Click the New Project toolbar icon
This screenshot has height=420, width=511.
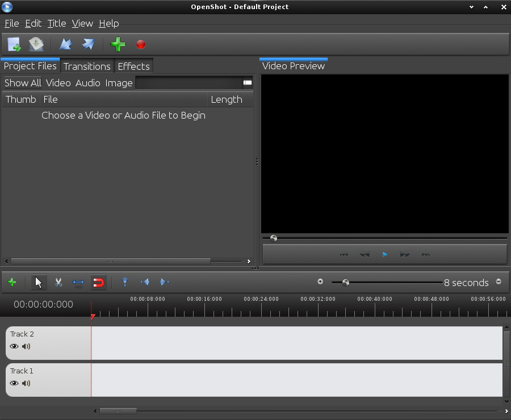(x=14, y=44)
